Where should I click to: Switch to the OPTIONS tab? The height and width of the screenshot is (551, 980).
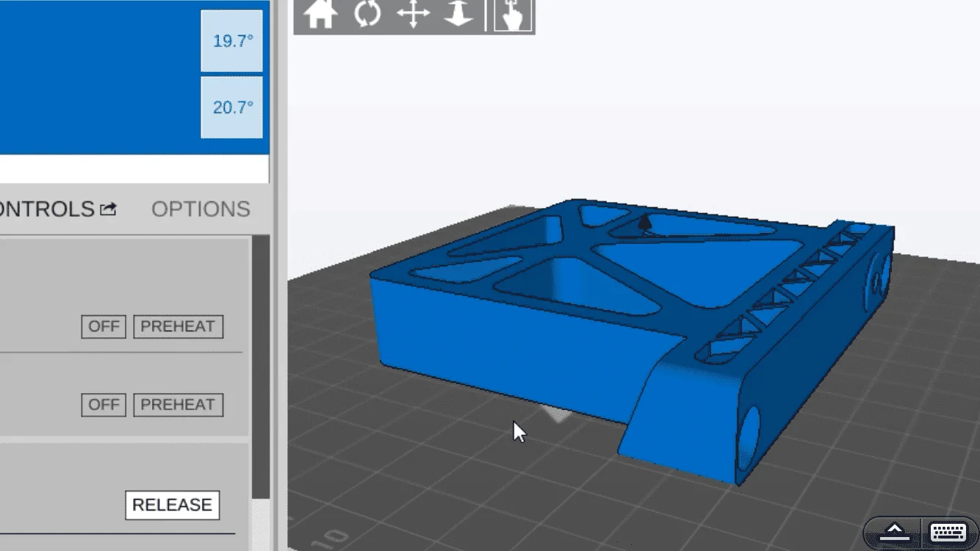pos(201,209)
